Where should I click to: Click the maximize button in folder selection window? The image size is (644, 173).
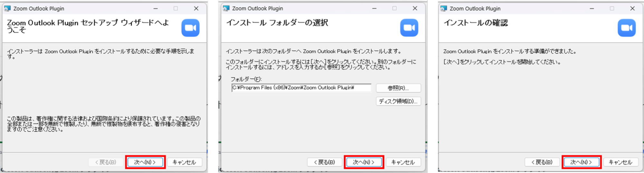(x=394, y=8)
